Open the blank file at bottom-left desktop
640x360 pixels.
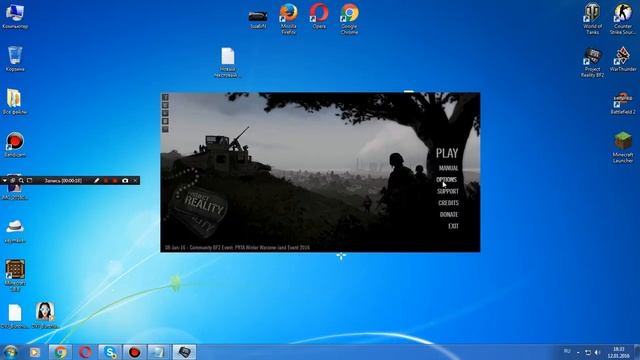tap(15, 315)
